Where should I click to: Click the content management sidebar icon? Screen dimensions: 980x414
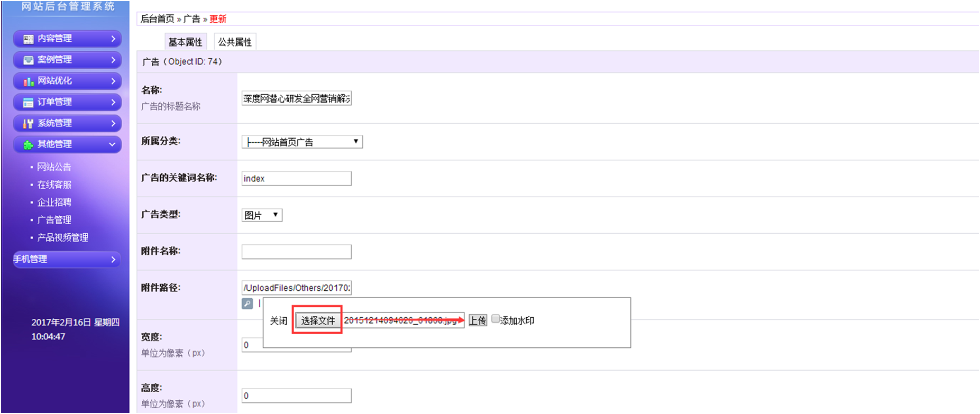pos(29,39)
